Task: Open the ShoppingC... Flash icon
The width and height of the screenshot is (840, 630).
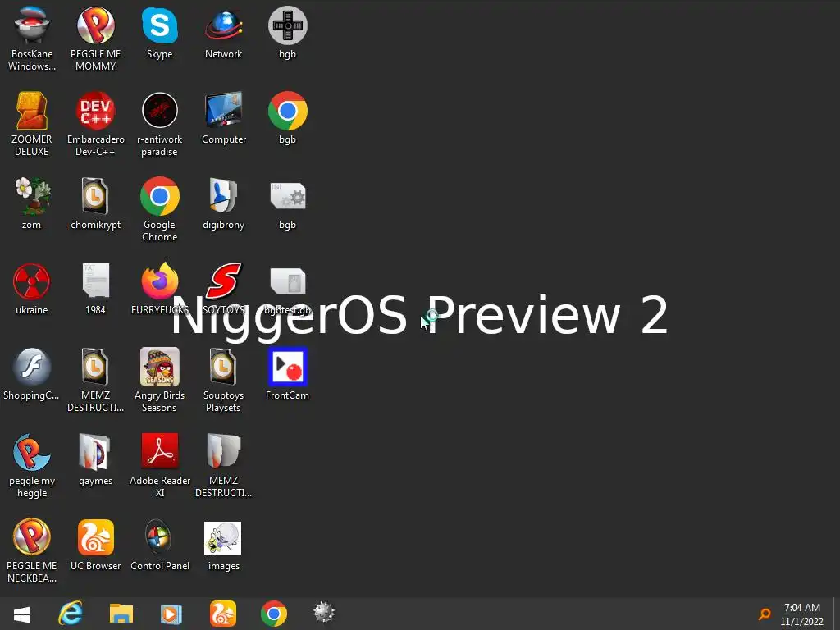Action: pyautogui.click(x=32, y=374)
